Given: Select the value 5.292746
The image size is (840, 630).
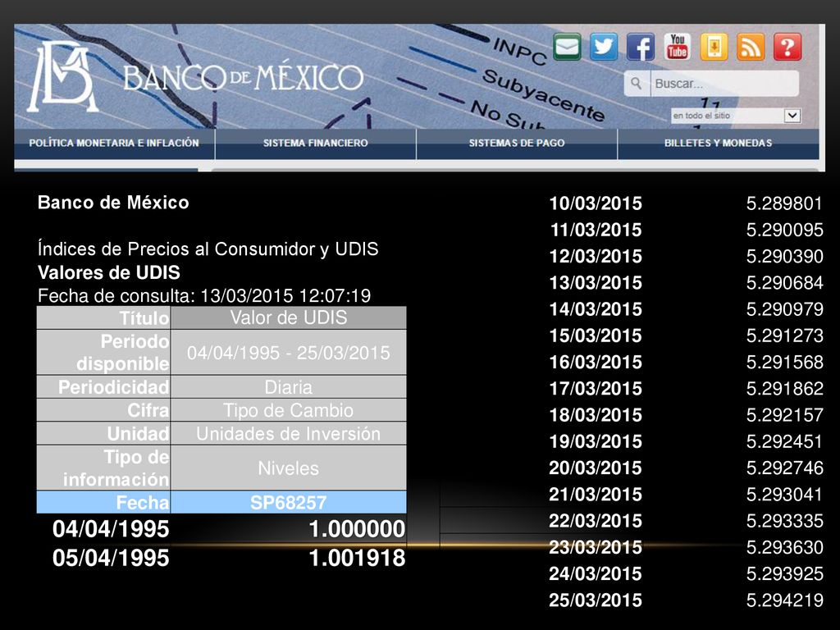Looking at the screenshot, I should click(x=785, y=468).
